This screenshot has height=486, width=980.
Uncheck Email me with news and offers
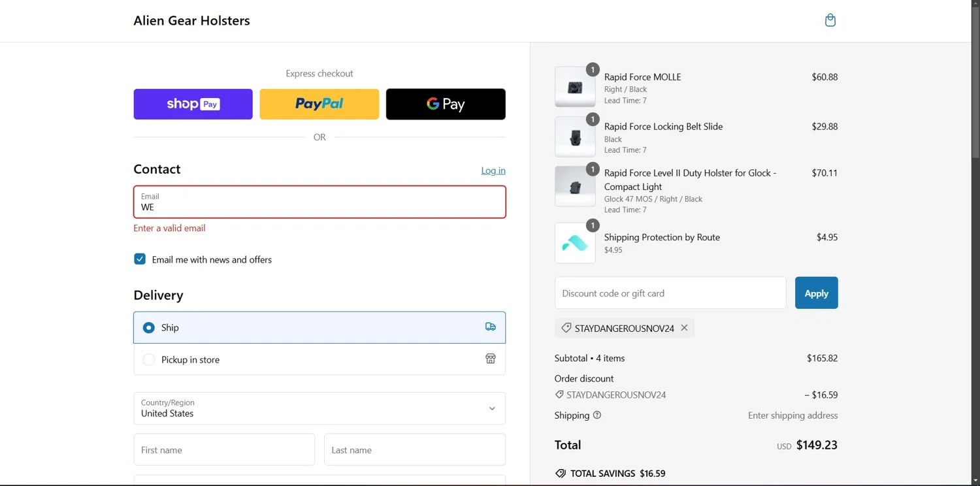(x=140, y=259)
